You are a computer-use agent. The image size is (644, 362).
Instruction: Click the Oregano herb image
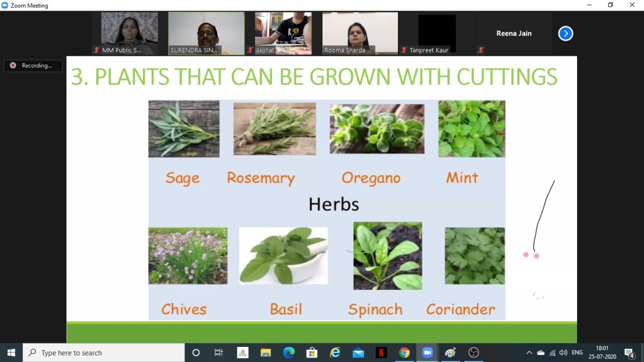[x=377, y=129]
